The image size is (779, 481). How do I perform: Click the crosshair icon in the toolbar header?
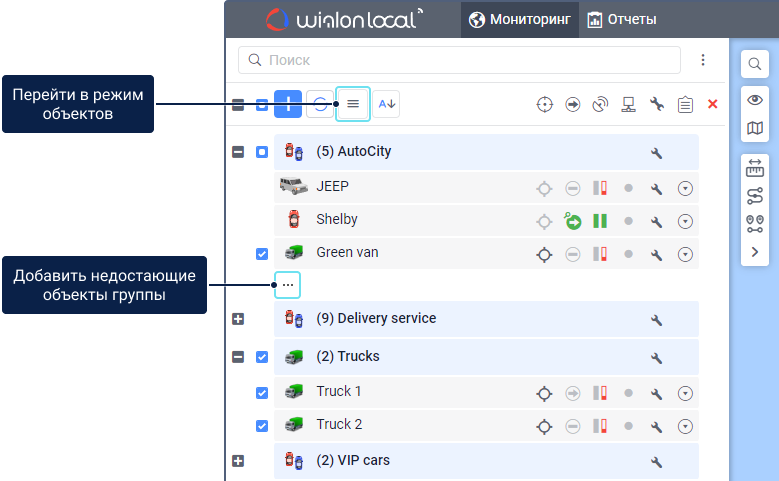pyautogui.click(x=545, y=104)
